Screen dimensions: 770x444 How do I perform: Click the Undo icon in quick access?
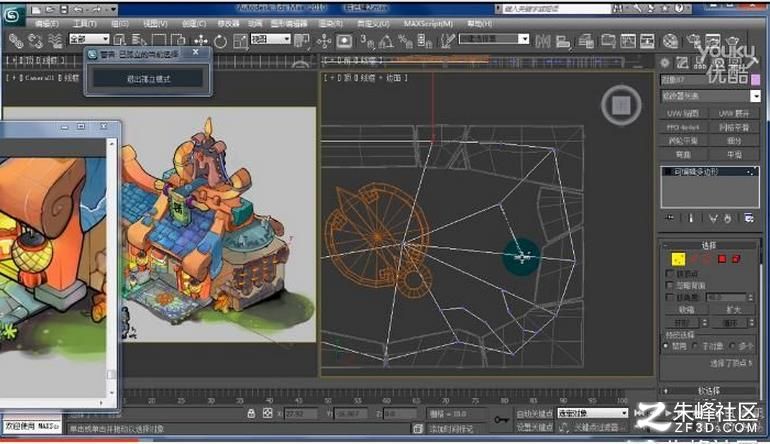(79, 9)
